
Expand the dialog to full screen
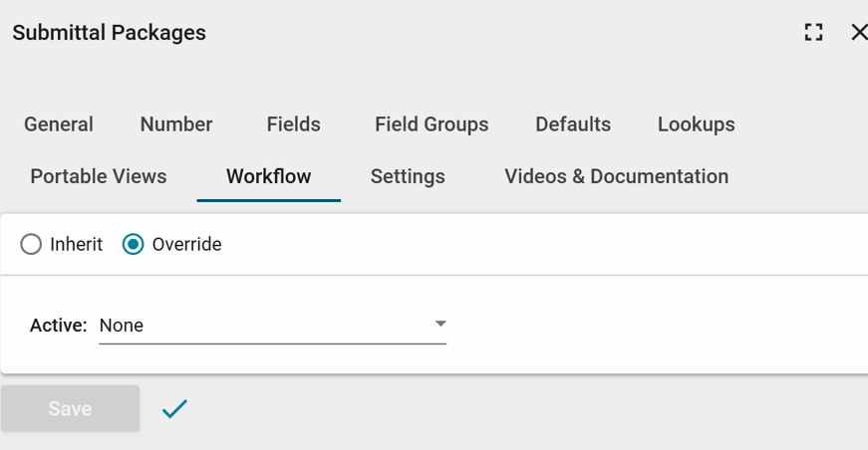[813, 33]
